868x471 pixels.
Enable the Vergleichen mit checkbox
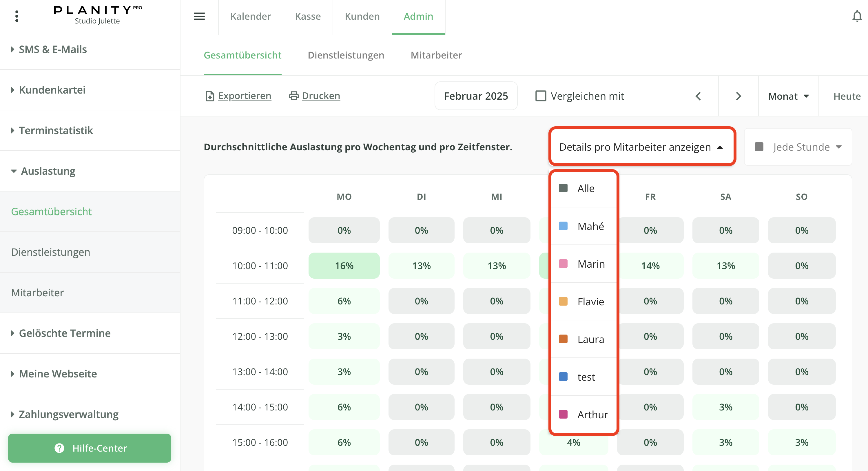coord(541,96)
